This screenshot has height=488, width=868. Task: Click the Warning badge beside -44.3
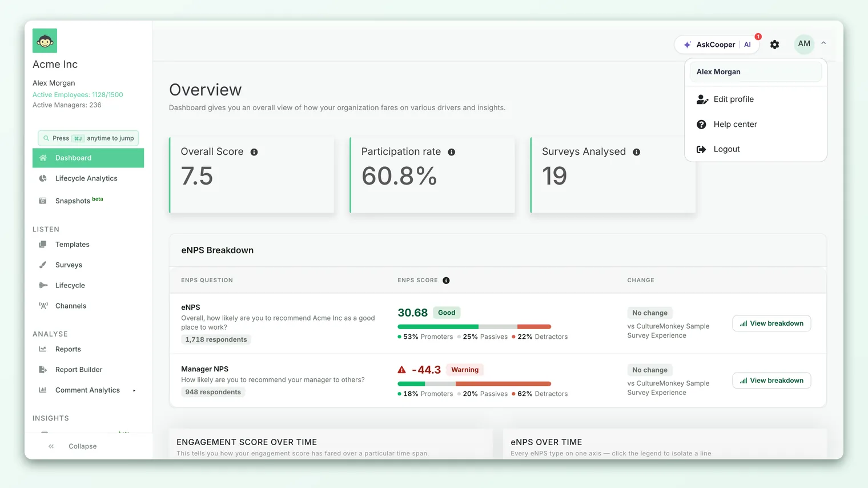coord(465,370)
